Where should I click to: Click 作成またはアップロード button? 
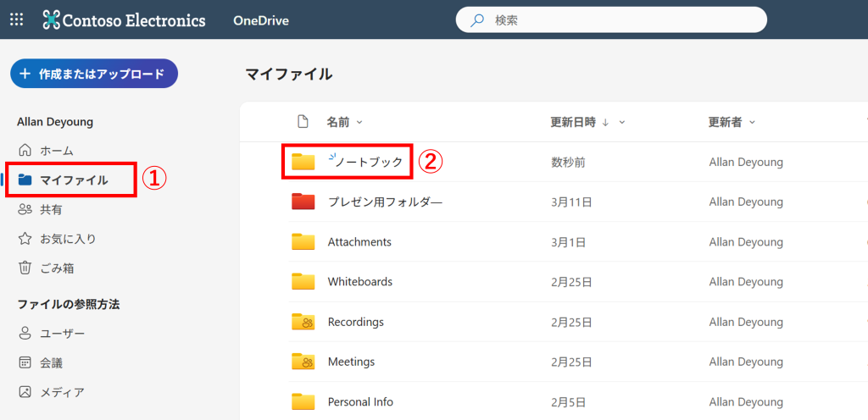[93, 74]
